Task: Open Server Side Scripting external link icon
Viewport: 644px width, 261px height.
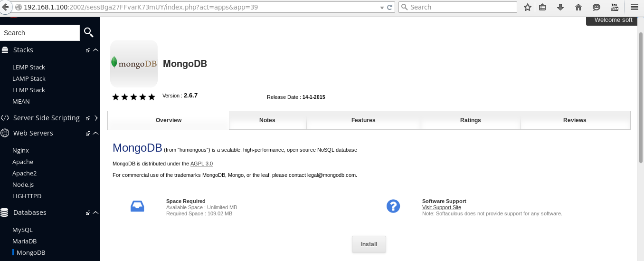Action: click(x=88, y=118)
